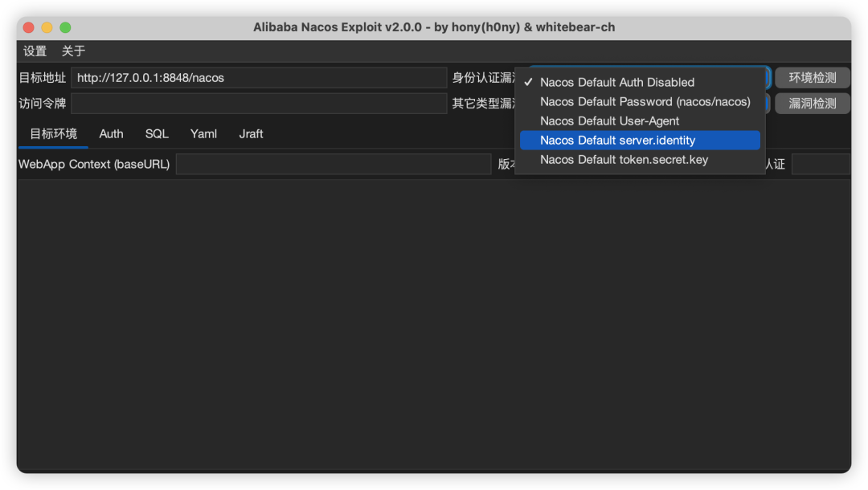The height and width of the screenshot is (490, 868).
Task: Switch to the 目标环境 tab
Action: (53, 134)
